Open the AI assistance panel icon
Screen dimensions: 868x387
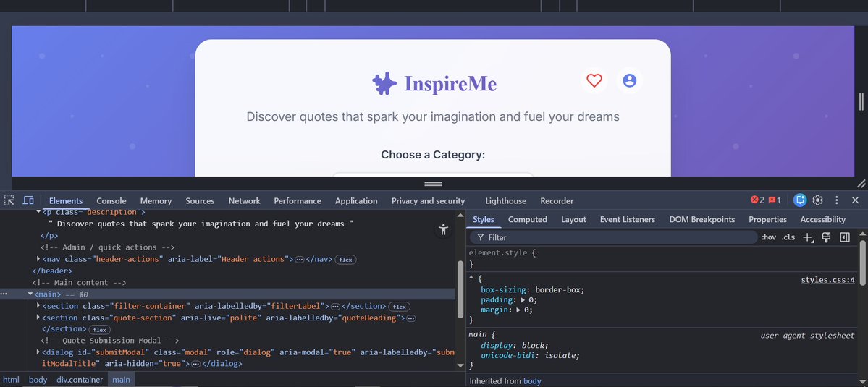pos(799,200)
